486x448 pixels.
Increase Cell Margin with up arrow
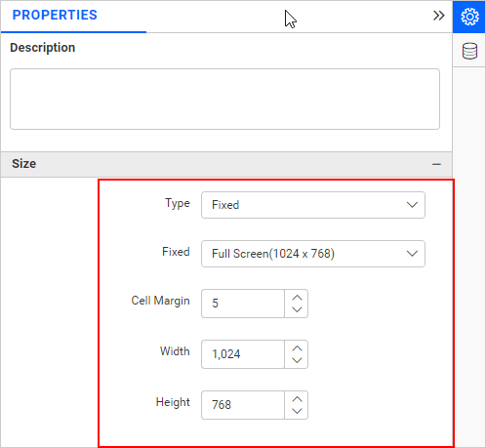pyautogui.click(x=297, y=298)
